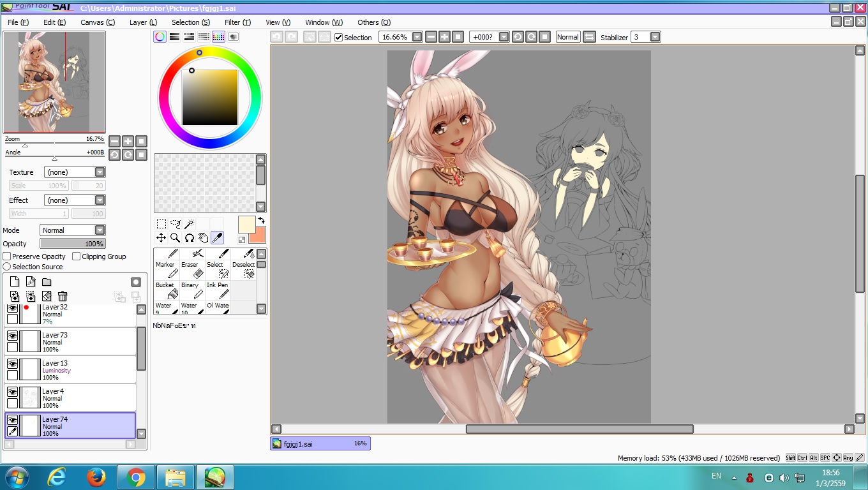
Task: Clear the layer with the eraser icon
Action: 47,296
